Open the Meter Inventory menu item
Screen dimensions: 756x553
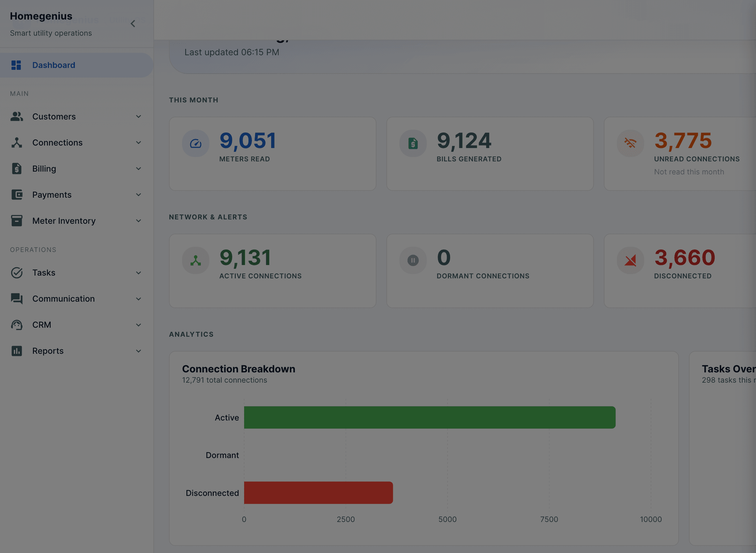click(77, 221)
